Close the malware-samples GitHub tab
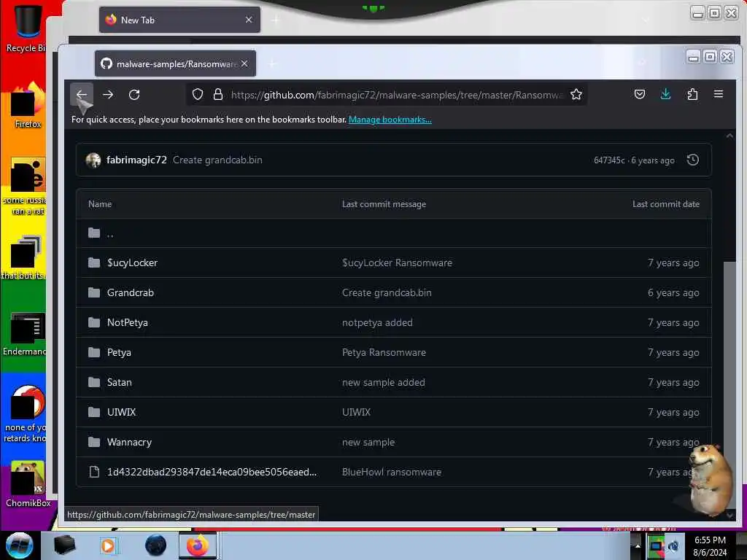747x560 pixels. coord(244,63)
